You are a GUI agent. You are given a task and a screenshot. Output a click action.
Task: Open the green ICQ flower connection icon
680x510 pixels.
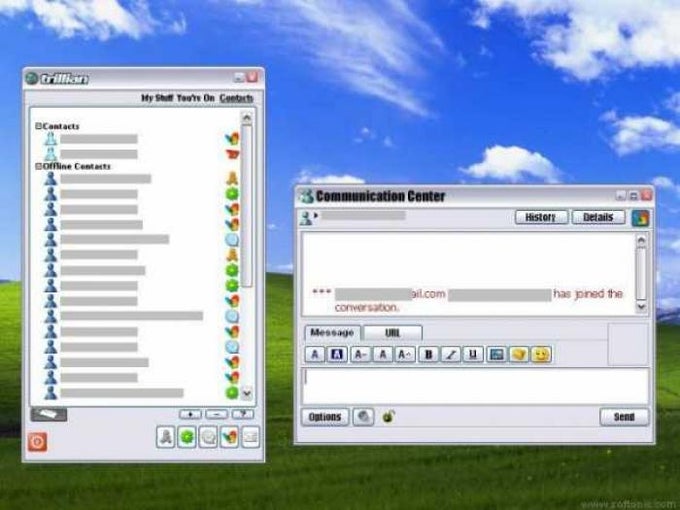[x=187, y=437]
